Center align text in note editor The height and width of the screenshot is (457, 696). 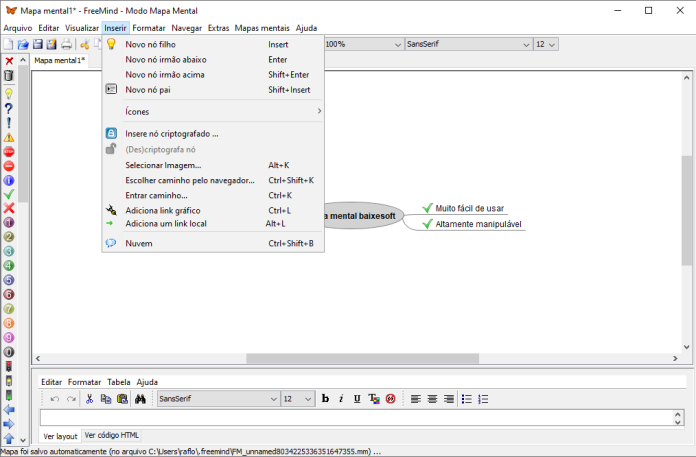click(x=432, y=399)
